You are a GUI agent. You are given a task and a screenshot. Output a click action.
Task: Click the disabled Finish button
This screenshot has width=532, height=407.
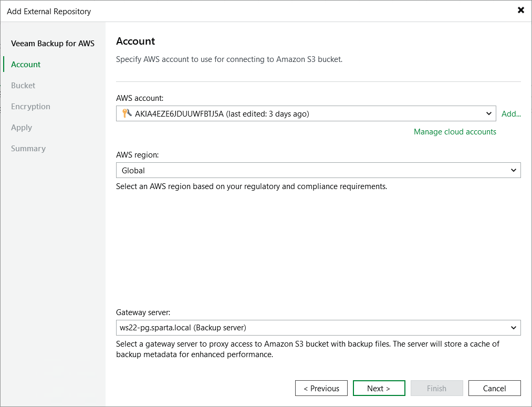pyautogui.click(x=436, y=388)
